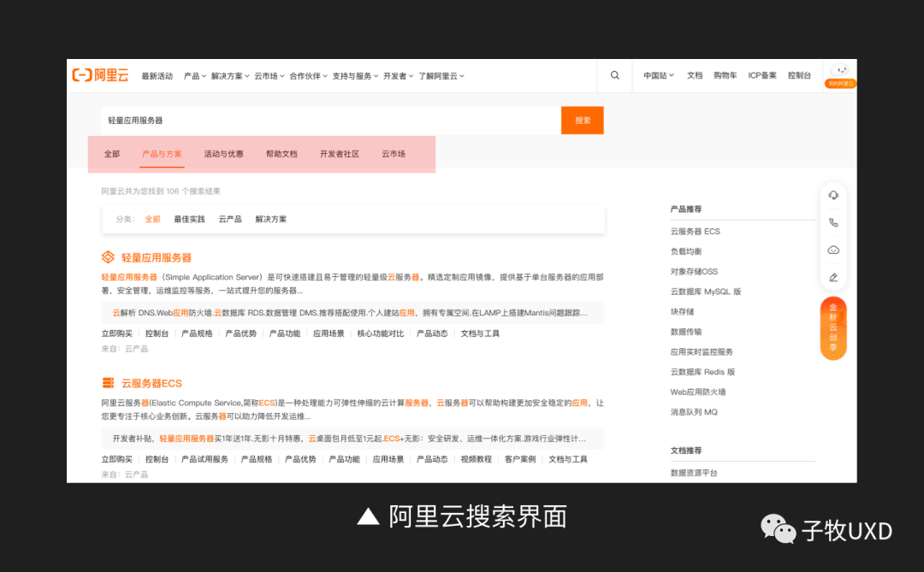Screen dimensions: 924x572
Task: Open 购物车 in header
Action: 725,75
